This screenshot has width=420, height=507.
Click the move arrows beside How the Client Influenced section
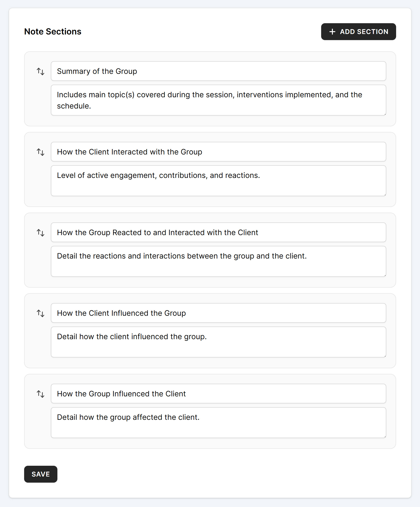(40, 313)
